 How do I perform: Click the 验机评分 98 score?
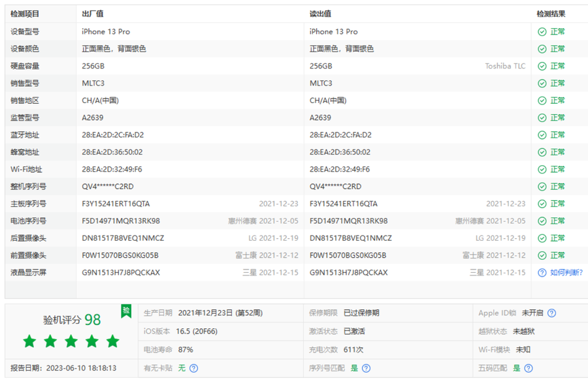pyautogui.click(x=72, y=320)
